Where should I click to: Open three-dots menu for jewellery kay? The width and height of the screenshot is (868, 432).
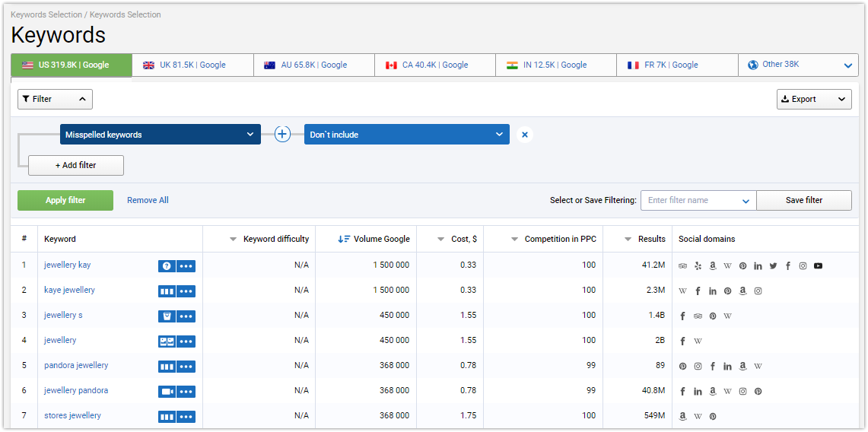click(186, 266)
